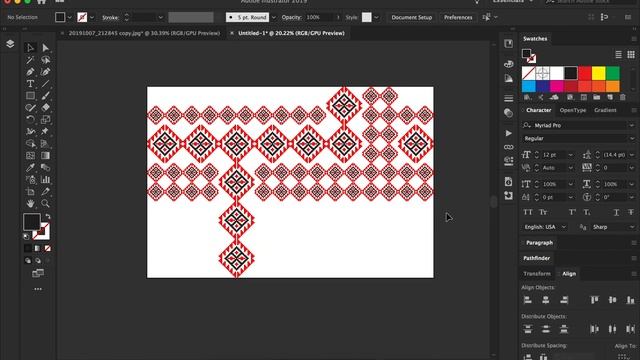Open the 5 pt. Round brush dropdown

[273, 18]
